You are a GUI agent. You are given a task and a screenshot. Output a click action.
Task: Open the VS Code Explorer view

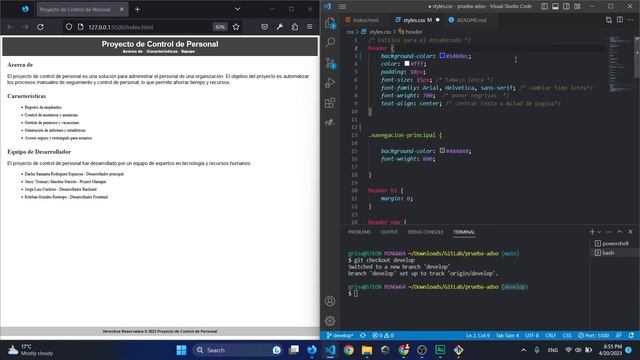tap(330, 22)
